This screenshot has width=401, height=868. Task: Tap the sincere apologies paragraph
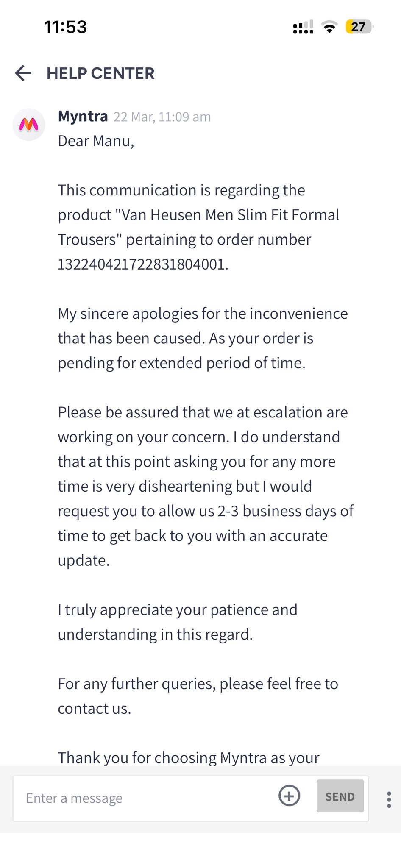(203, 338)
